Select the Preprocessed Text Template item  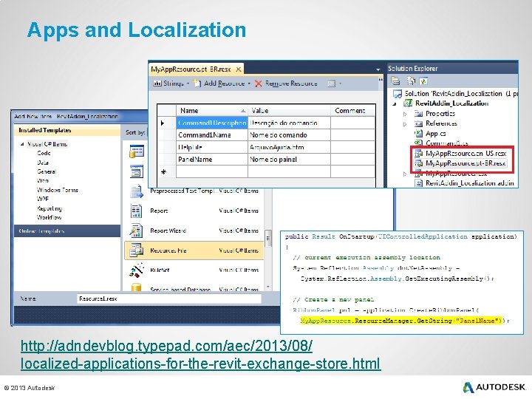point(194,191)
